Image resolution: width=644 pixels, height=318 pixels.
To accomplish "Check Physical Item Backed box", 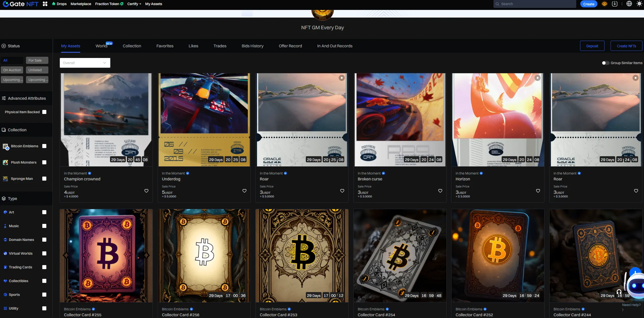I will click(x=44, y=112).
